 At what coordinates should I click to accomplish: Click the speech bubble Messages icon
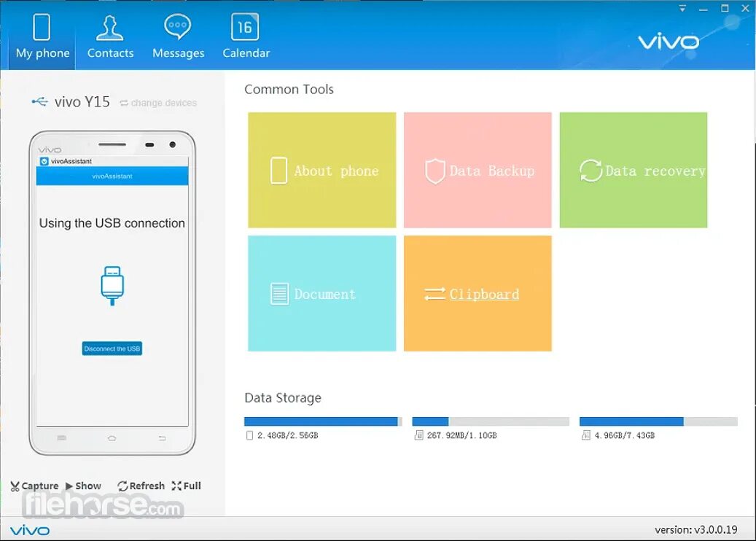click(x=177, y=26)
